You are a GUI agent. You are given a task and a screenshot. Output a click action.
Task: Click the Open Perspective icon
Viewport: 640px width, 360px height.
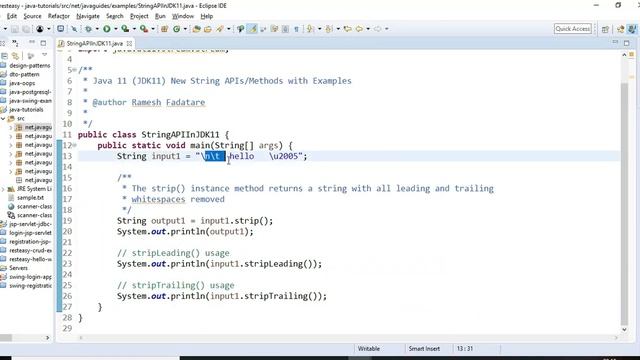[605, 29]
